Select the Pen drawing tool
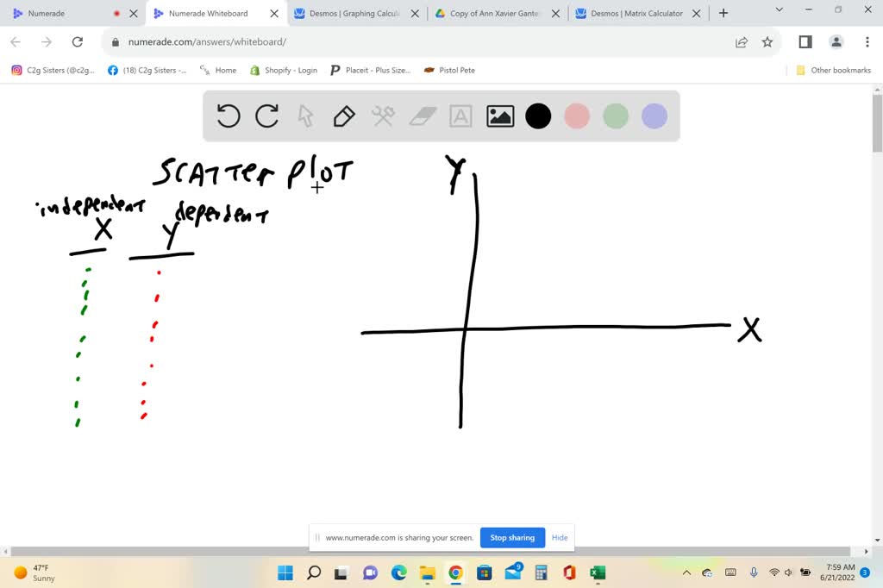 click(x=344, y=116)
